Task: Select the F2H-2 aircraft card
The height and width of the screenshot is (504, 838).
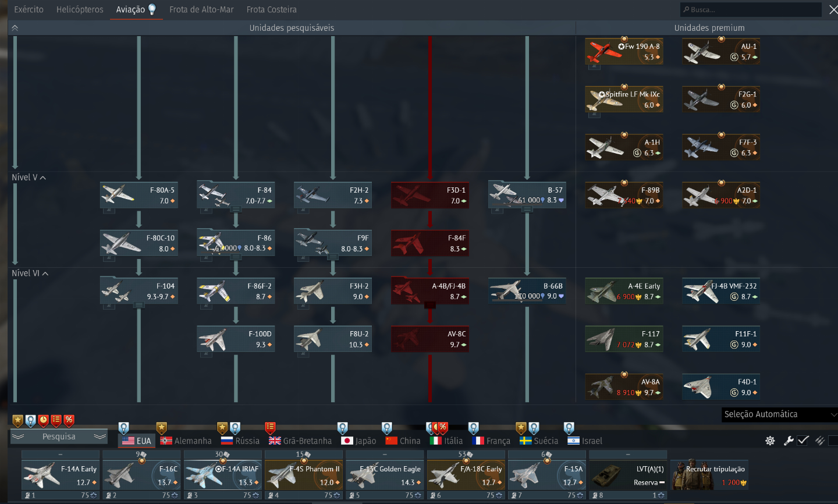Action: pyautogui.click(x=333, y=196)
